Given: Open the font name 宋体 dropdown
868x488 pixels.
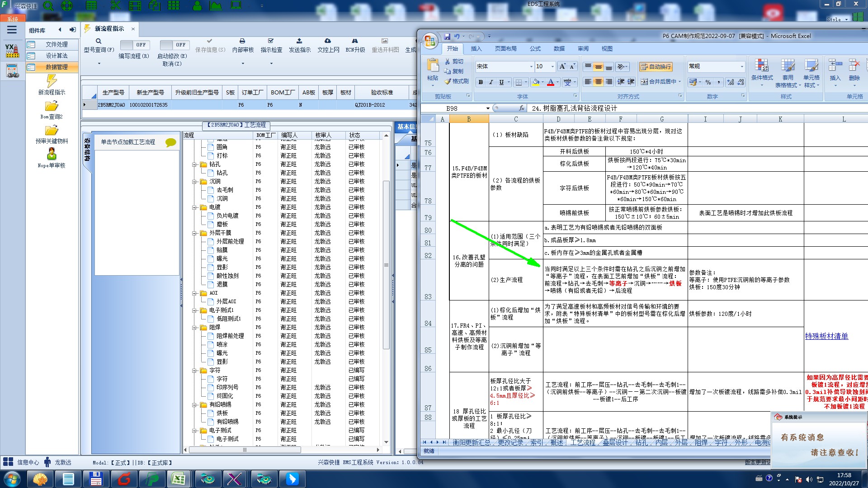Looking at the screenshot, I should [531, 67].
